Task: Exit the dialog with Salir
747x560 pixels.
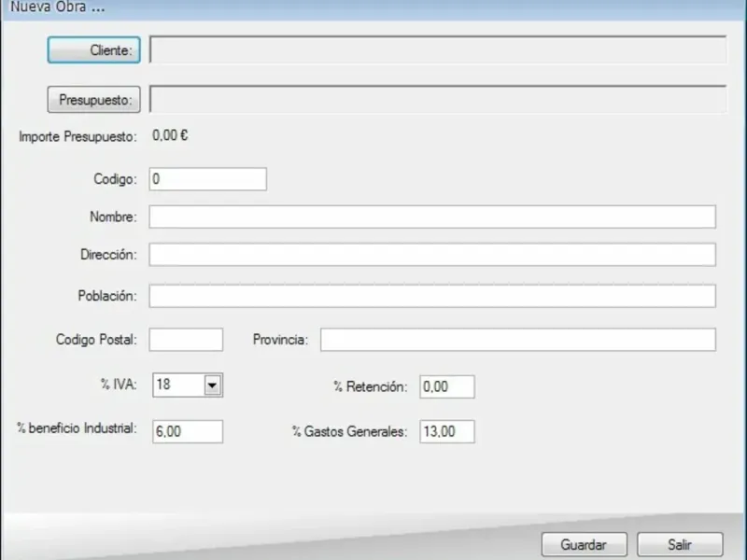Action: pyautogui.click(x=680, y=544)
